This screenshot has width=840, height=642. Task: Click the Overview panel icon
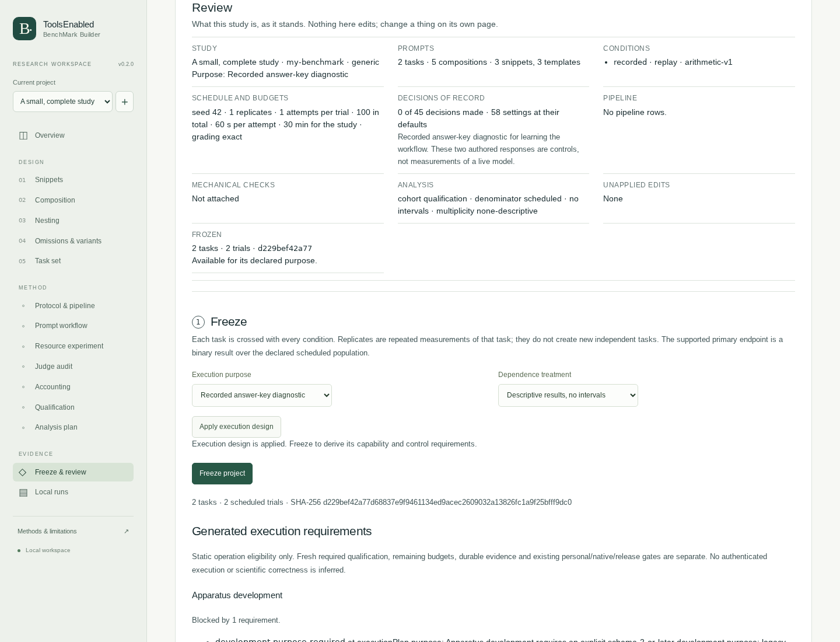tap(23, 135)
